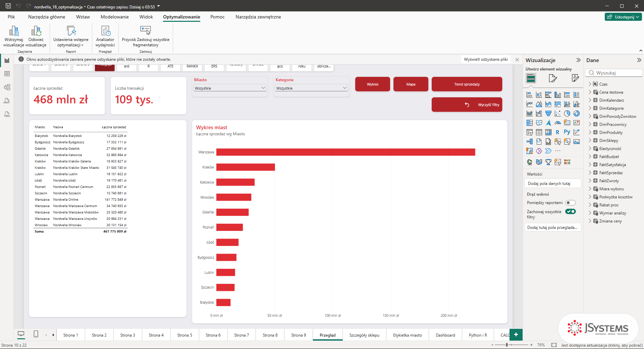Click the Wyczyść filtry button

pos(467,105)
